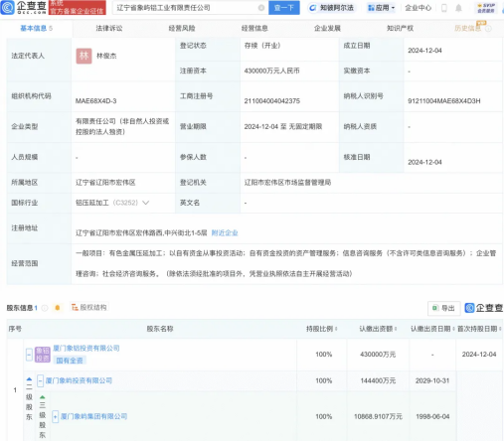Select the 辽阳市宏伟区市场监督管理局 registrar text
504x441 pixels.
287,183
